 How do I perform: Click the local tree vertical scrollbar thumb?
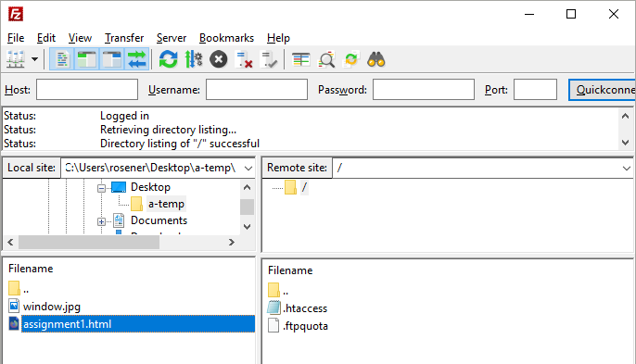pyautogui.click(x=247, y=207)
